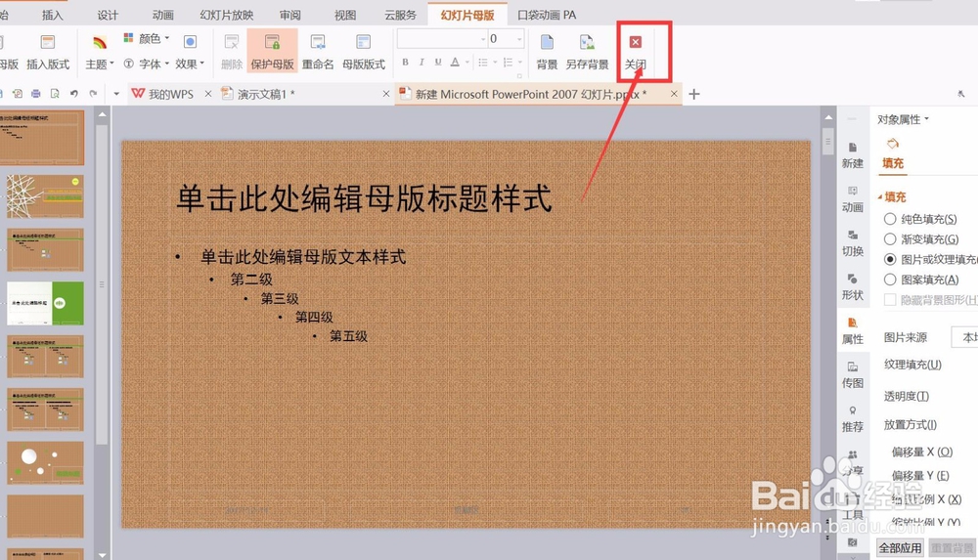The image size is (978, 560).
Task: Click the numbered list icon
Action: coord(508,62)
